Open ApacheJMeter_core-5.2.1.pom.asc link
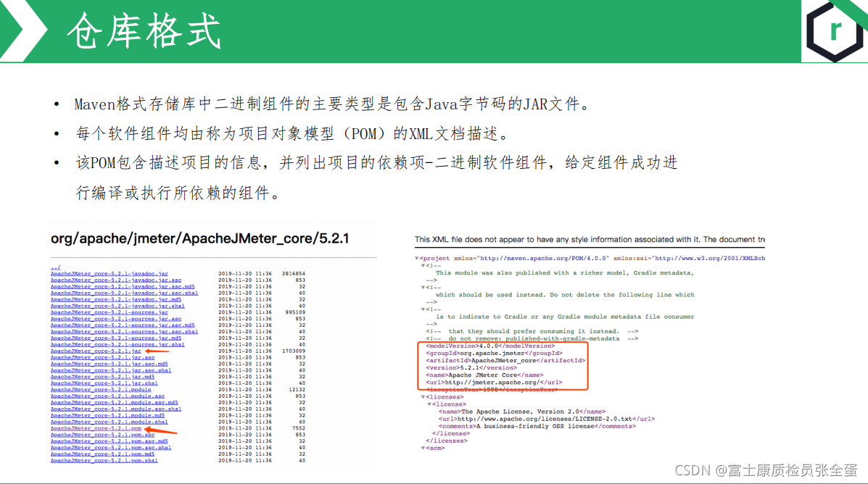Viewport: 868px width, 484px height. 102,435
